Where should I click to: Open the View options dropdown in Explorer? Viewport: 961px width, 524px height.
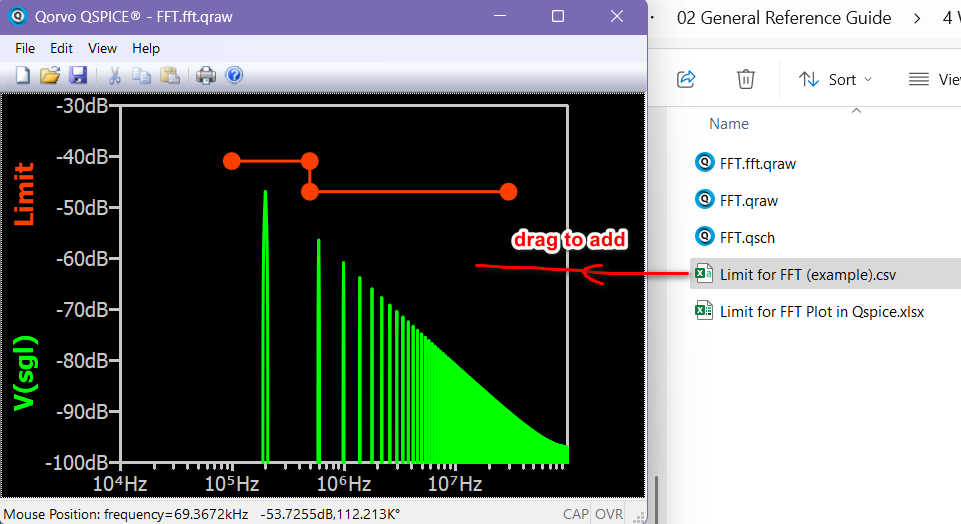tap(933, 79)
